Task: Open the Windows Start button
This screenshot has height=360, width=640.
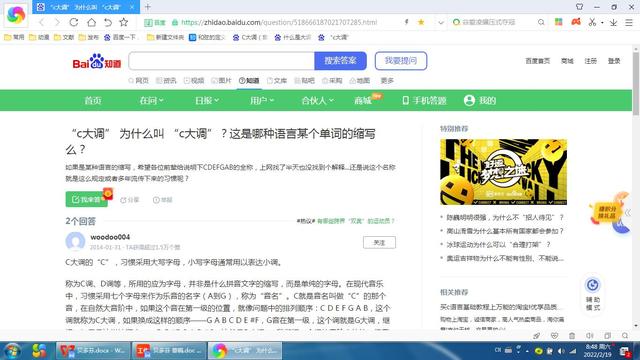Action: (x=12, y=351)
